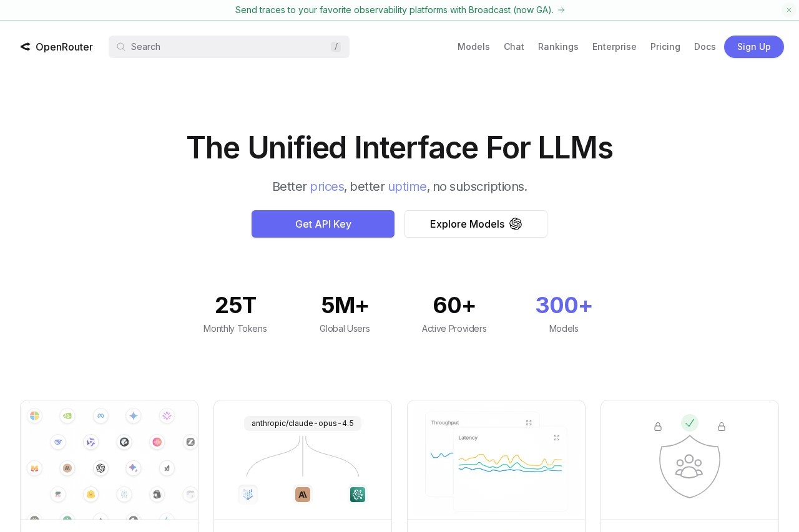
Task: Click the Explore Models button
Action: (476, 224)
